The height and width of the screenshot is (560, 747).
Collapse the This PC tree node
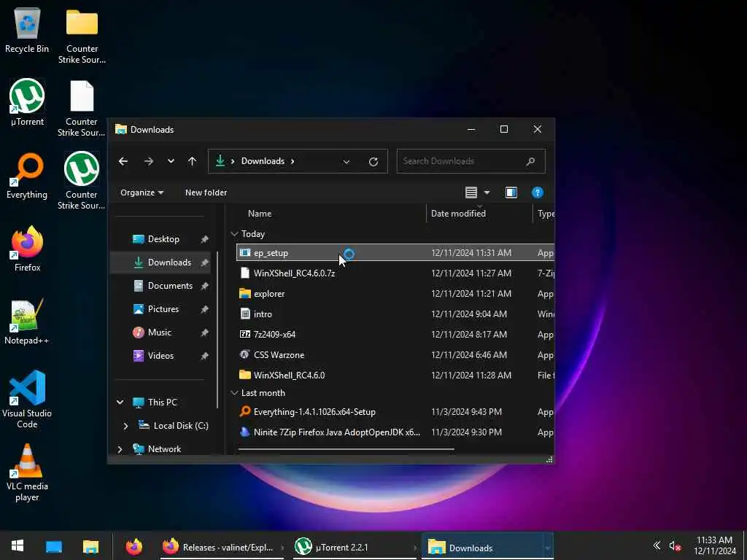120,402
